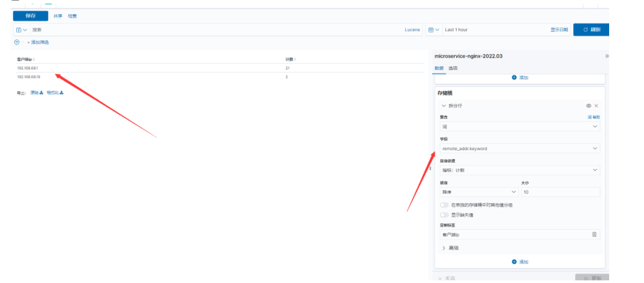Image resolution: width=644 pixels, height=283 pixels.
Task: Click the editor panel collapse handle
Action: [x=430, y=169]
